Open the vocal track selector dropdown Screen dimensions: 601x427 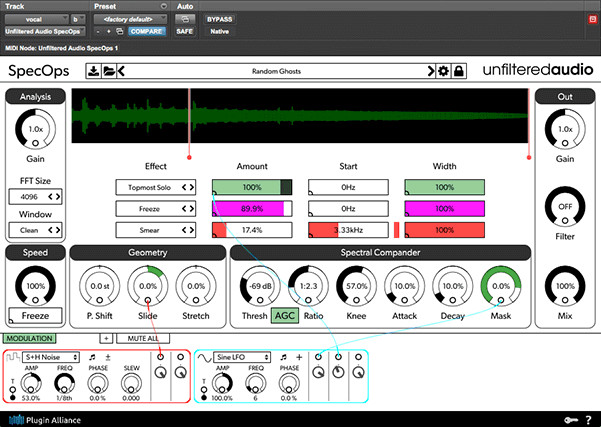point(36,19)
